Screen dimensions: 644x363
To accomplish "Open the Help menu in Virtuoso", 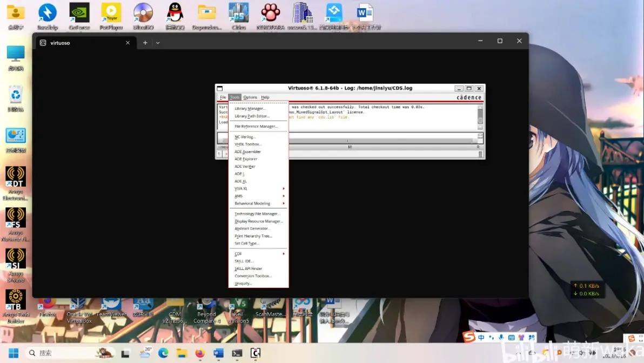I will tap(265, 97).
